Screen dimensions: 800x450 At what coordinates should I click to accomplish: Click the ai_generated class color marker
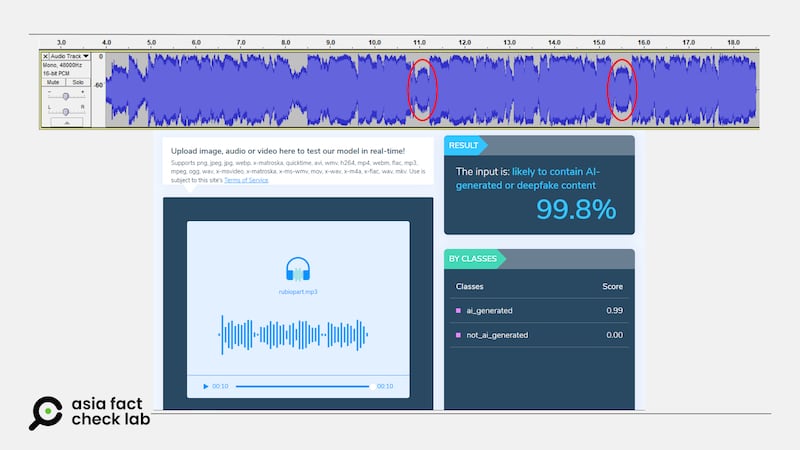pos(458,311)
